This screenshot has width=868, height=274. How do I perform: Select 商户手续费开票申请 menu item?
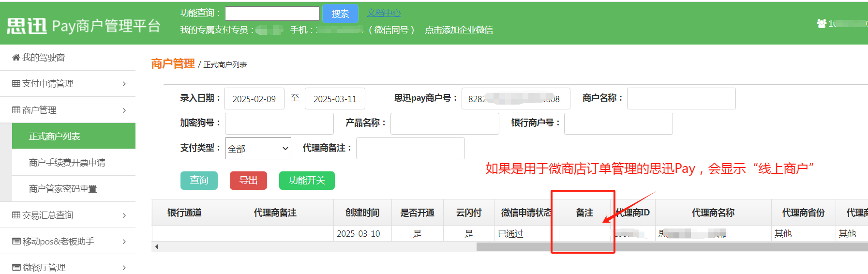(67, 163)
